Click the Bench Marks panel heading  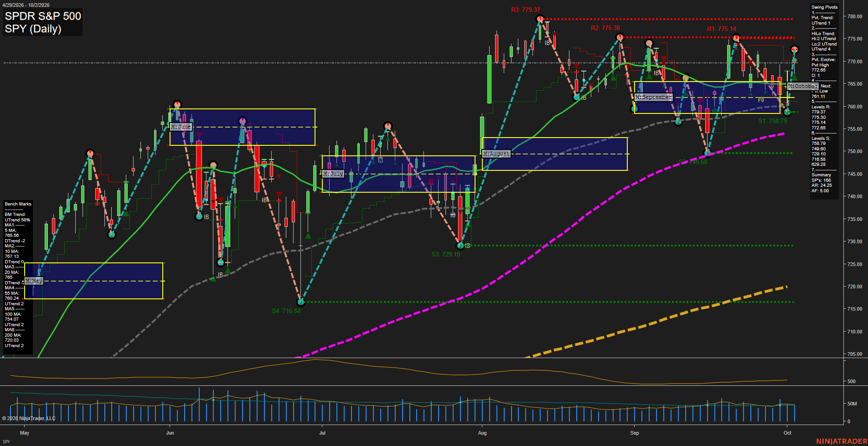[x=18, y=204]
